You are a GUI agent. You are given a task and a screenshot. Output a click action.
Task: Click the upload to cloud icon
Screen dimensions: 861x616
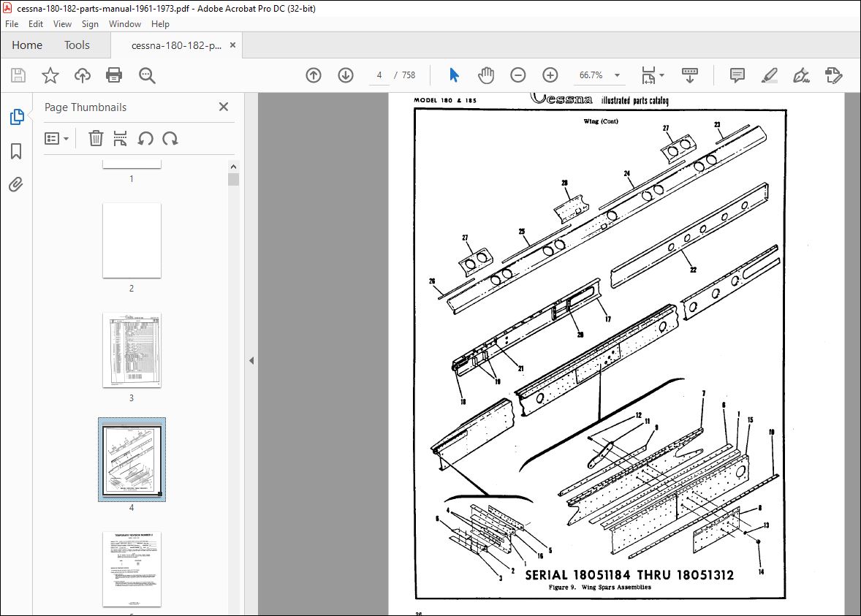(x=83, y=75)
